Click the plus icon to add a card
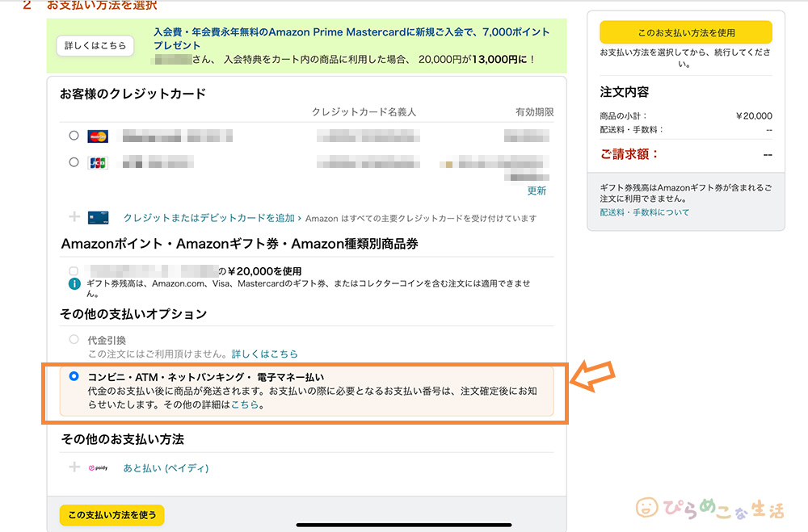808x532 pixels. [74, 217]
